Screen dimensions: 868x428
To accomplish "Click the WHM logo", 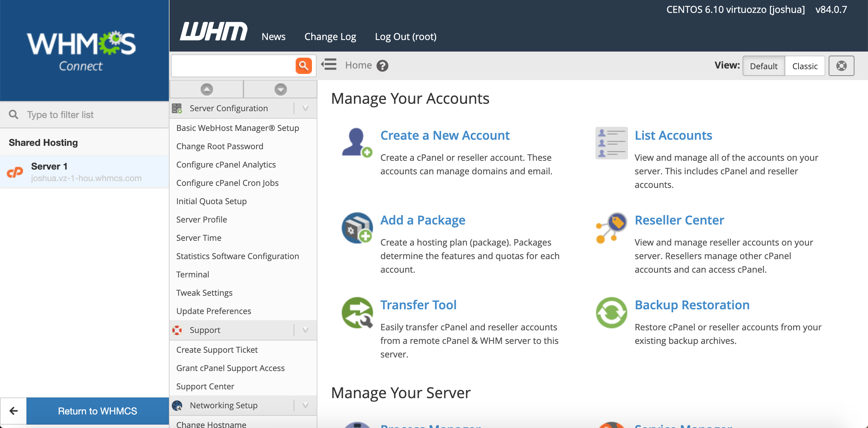I will pyautogui.click(x=214, y=31).
